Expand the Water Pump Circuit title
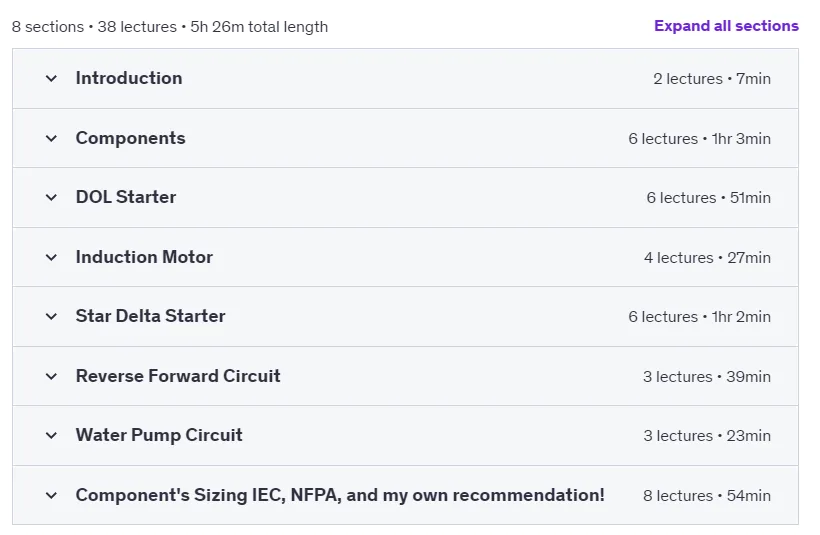820x535 pixels. click(159, 435)
